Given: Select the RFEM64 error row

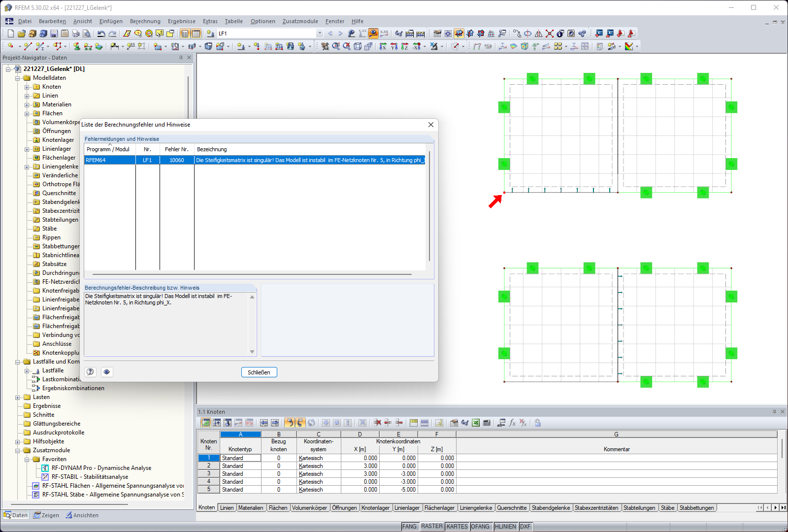Looking at the screenshot, I should (255, 160).
